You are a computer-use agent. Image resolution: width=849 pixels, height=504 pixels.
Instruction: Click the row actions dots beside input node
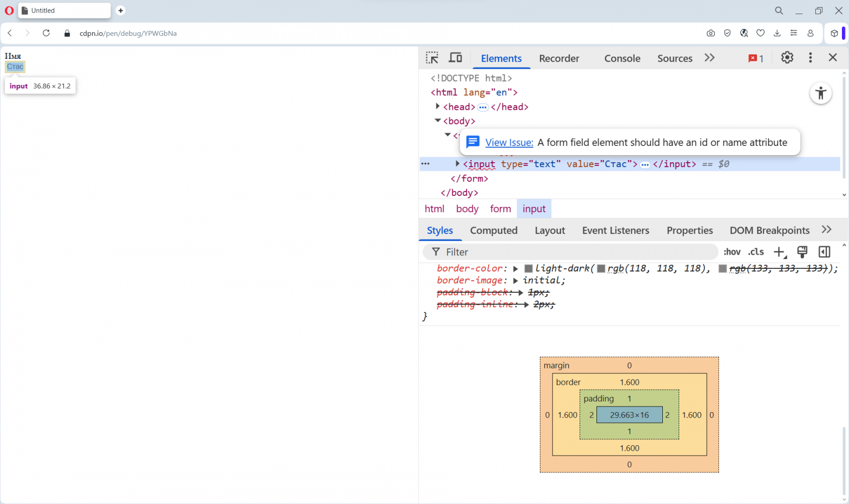click(x=426, y=164)
